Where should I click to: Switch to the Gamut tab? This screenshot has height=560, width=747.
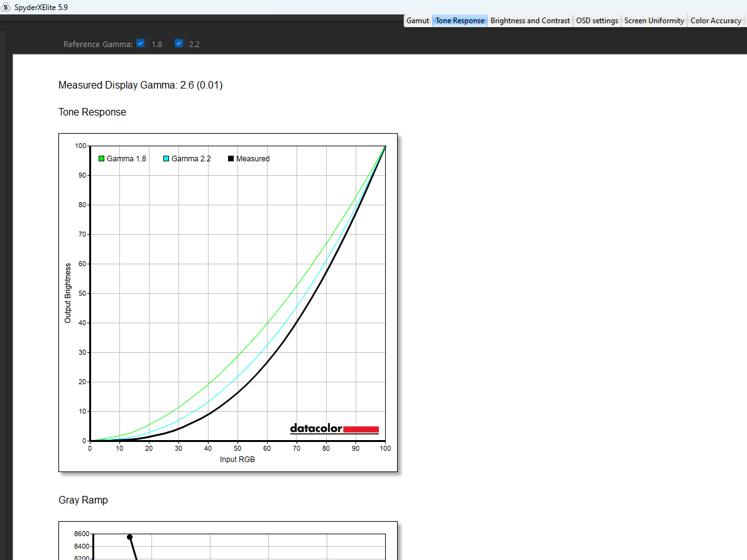click(x=418, y=21)
